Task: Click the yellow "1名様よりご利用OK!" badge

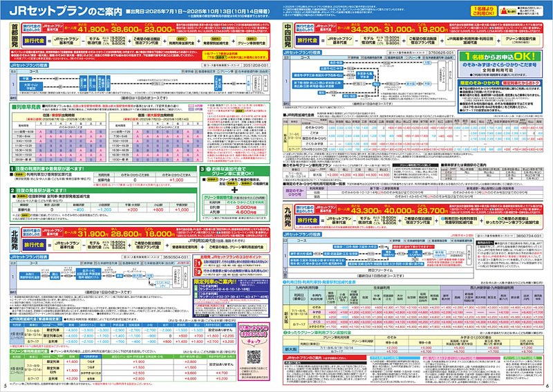Action: click(x=483, y=10)
